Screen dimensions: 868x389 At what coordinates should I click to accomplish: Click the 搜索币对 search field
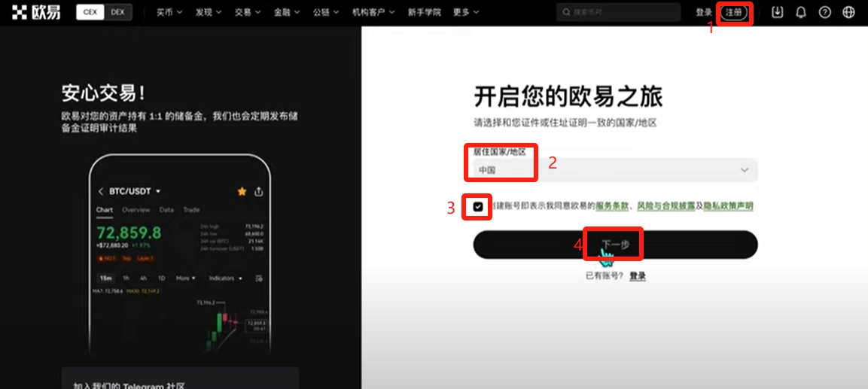(618, 12)
